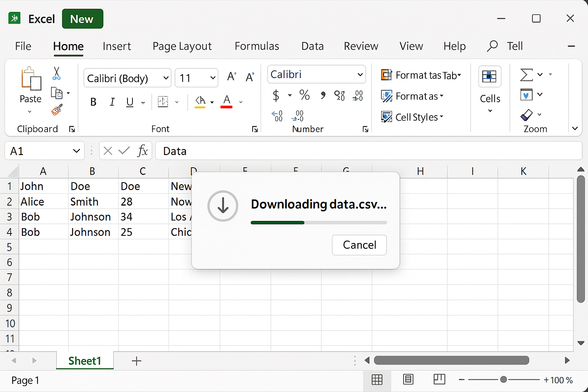
Task: Select column H header
Action: pyautogui.click(x=420, y=171)
